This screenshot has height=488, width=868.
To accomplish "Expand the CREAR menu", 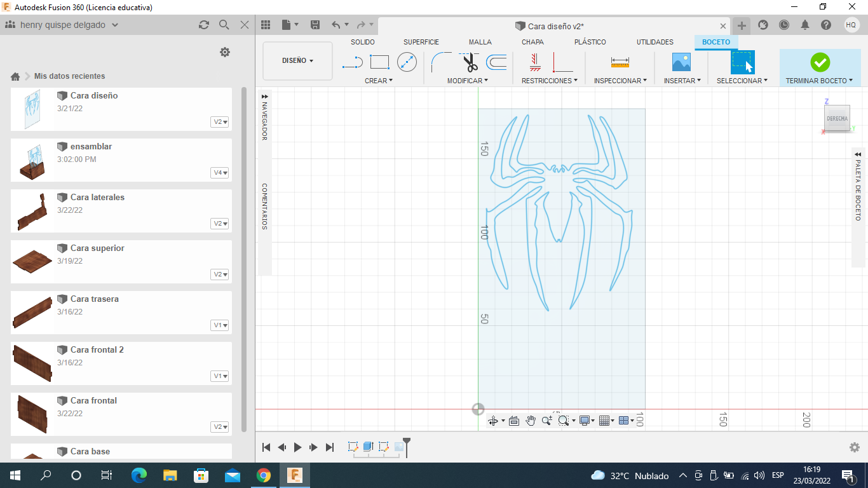I will pyautogui.click(x=379, y=81).
